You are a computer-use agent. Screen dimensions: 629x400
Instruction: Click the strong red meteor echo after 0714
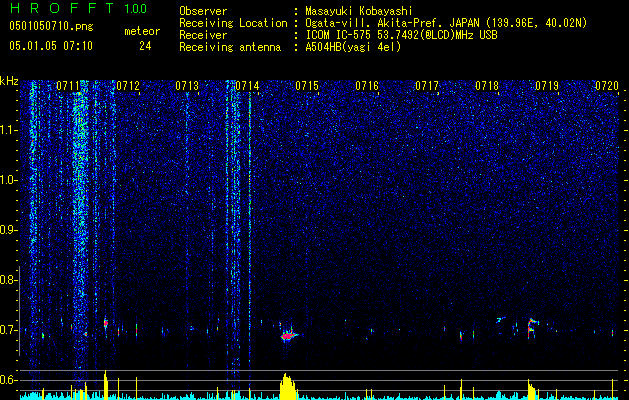click(x=288, y=335)
